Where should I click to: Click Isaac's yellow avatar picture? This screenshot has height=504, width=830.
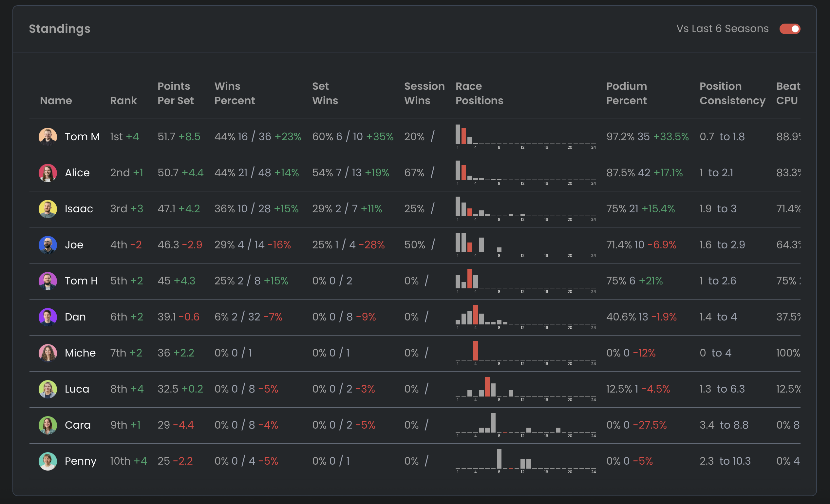[47, 209]
